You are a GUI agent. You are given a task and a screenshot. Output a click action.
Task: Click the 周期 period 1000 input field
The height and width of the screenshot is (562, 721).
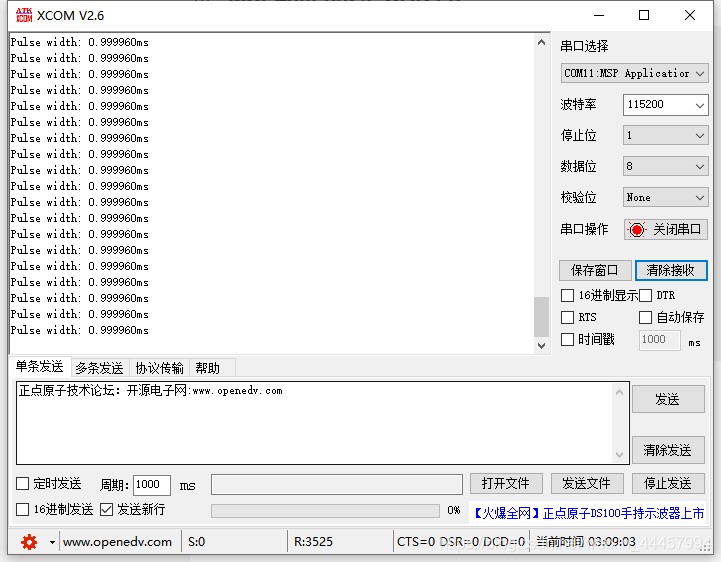point(152,485)
